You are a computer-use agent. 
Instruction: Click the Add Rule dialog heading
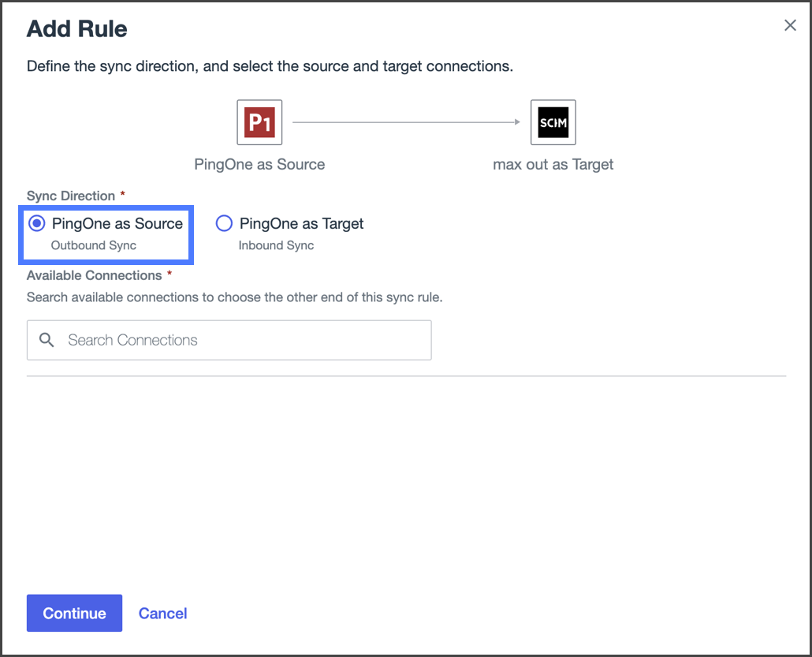(x=77, y=29)
